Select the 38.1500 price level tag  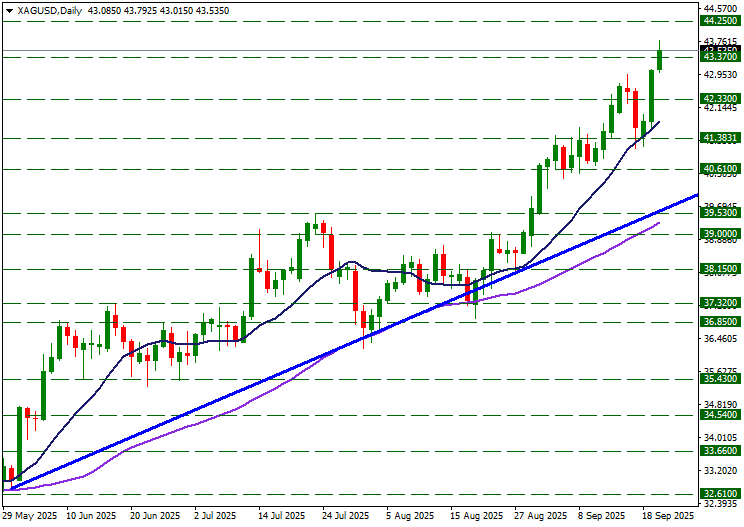click(720, 269)
